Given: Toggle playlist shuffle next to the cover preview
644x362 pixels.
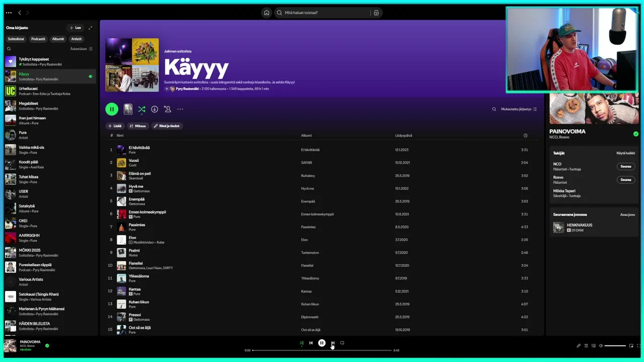Looking at the screenshot, I should pyautogui.click(x=142, y=109).
